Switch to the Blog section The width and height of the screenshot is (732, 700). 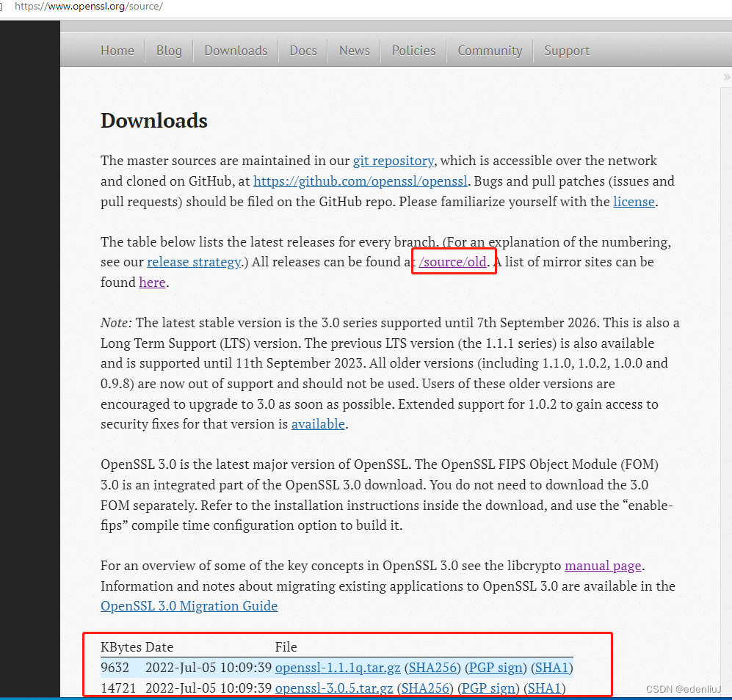pos(168,50)
